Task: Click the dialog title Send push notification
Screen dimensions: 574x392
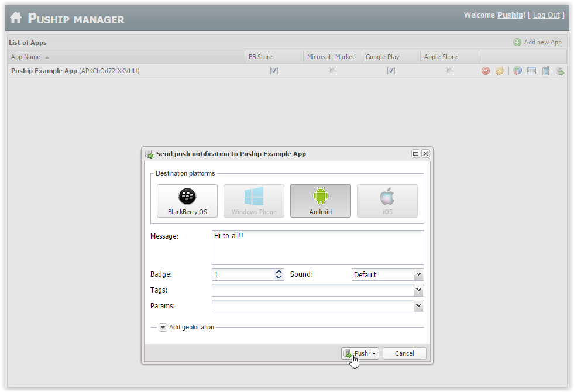Action: [x=231, y=154]
